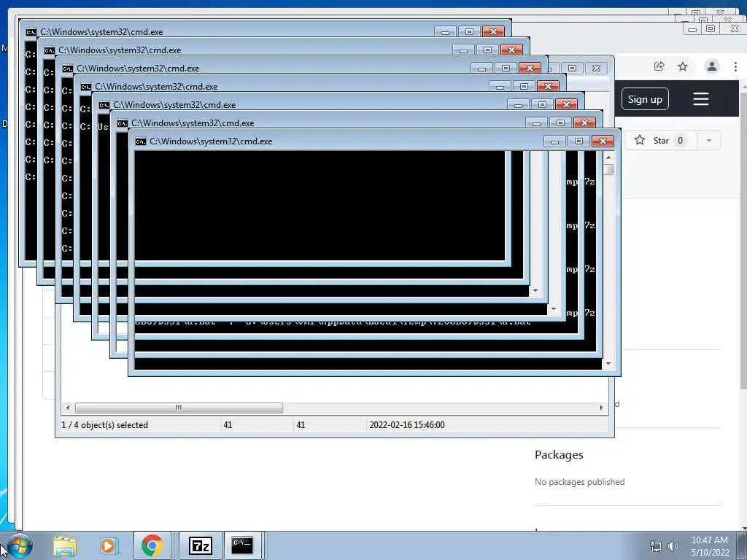Click the '1 / 4 object(s) selected' status text

click(x=105, y=425)
